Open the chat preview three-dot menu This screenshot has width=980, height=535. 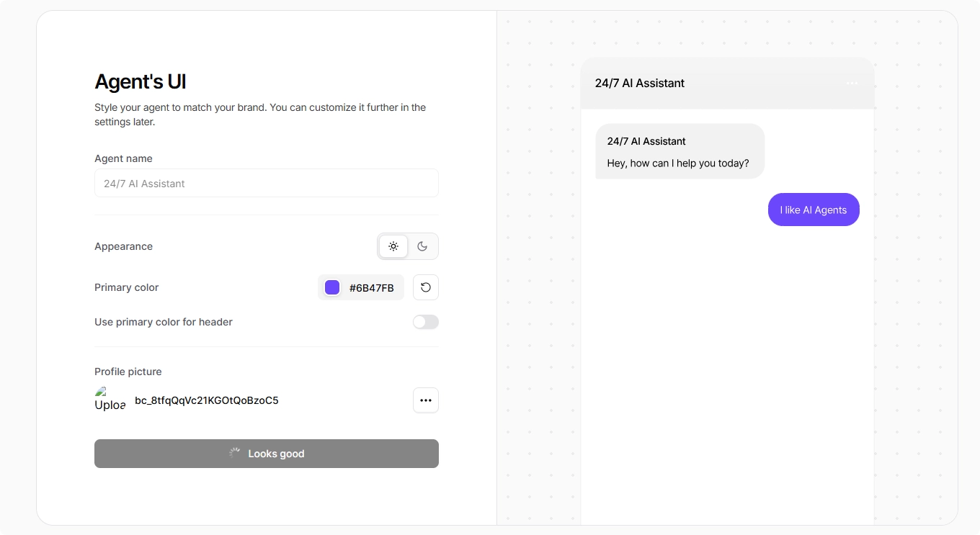click(852, 83)
